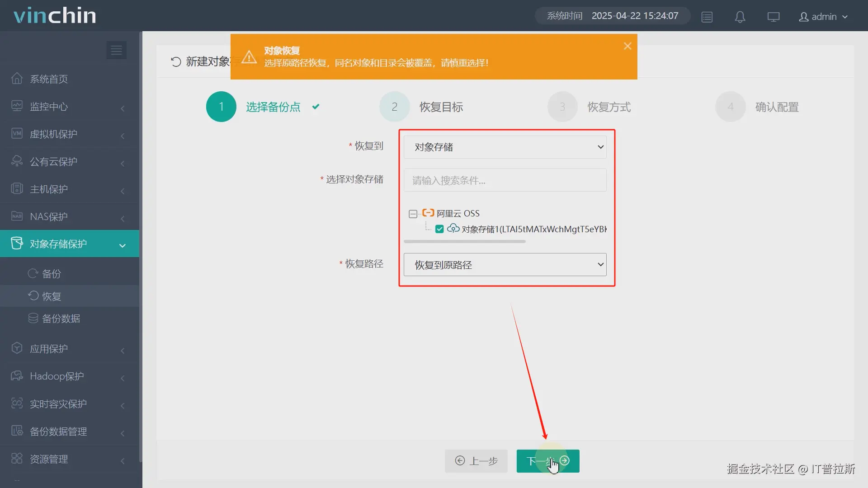Screen dimensions: 868x488
Task: Close the orange 对象恢复 warning banner
Action: pyautogui.click(x=627, y=46)
